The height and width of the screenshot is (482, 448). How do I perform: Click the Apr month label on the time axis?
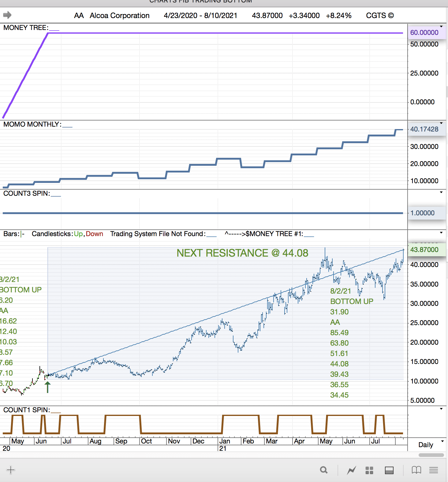299,441
